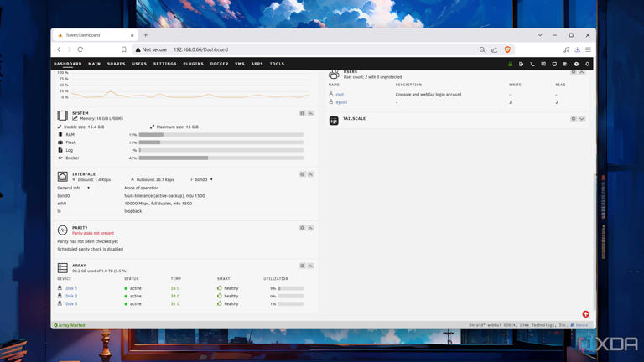Viewport: 644px width, 362px height.
Task: Collapse the Parity panel
Action: [310, 228]
